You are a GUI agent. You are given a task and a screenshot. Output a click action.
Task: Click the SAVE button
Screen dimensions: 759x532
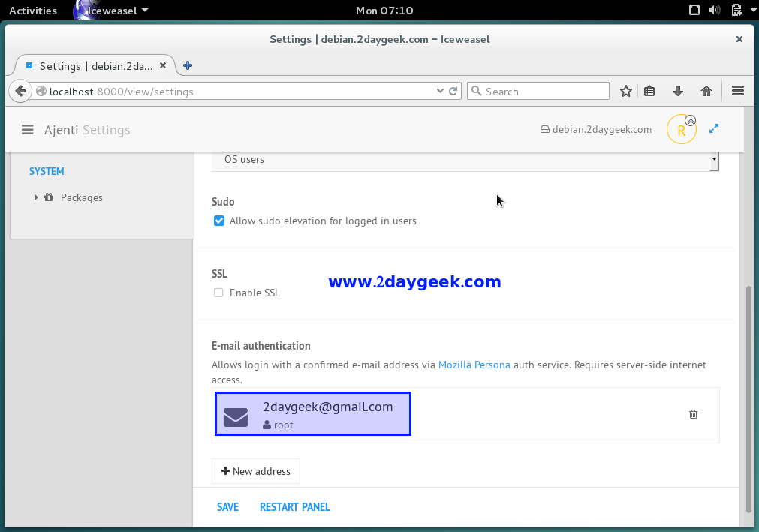tap(228, 506)
